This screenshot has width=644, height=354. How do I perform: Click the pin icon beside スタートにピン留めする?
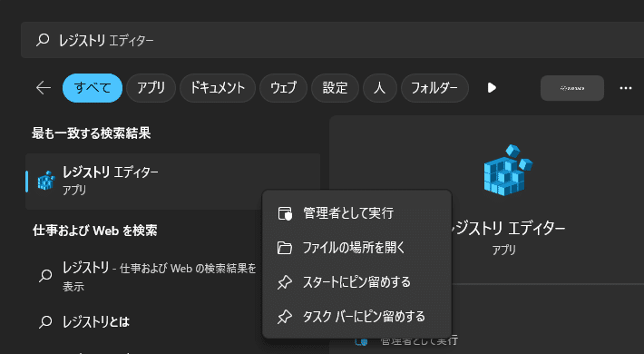pyautogui.click(x=285, y=282)
